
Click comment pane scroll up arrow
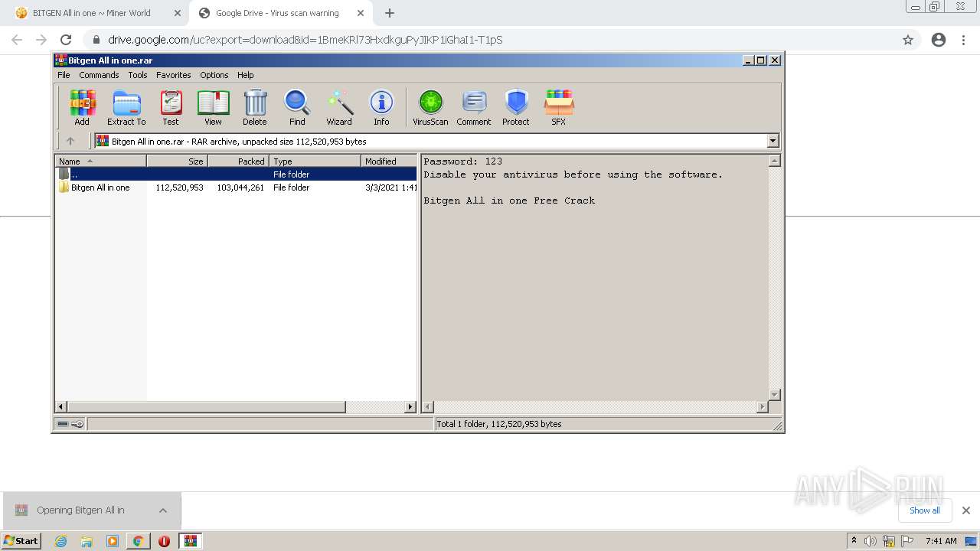pyautogui.click(x=774, y=161)
